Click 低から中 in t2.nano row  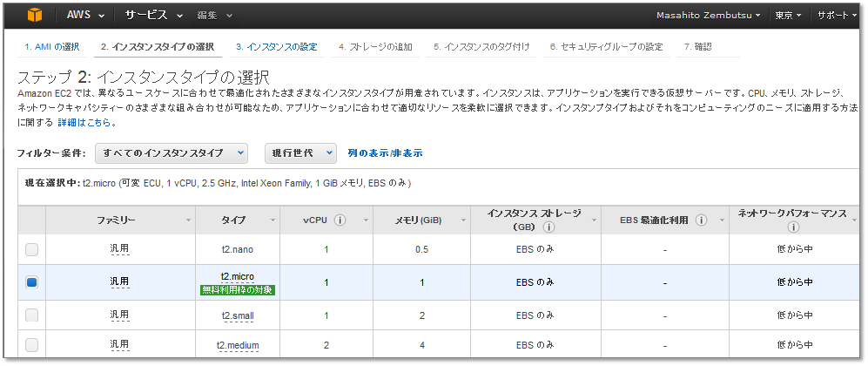click(794, 249)
